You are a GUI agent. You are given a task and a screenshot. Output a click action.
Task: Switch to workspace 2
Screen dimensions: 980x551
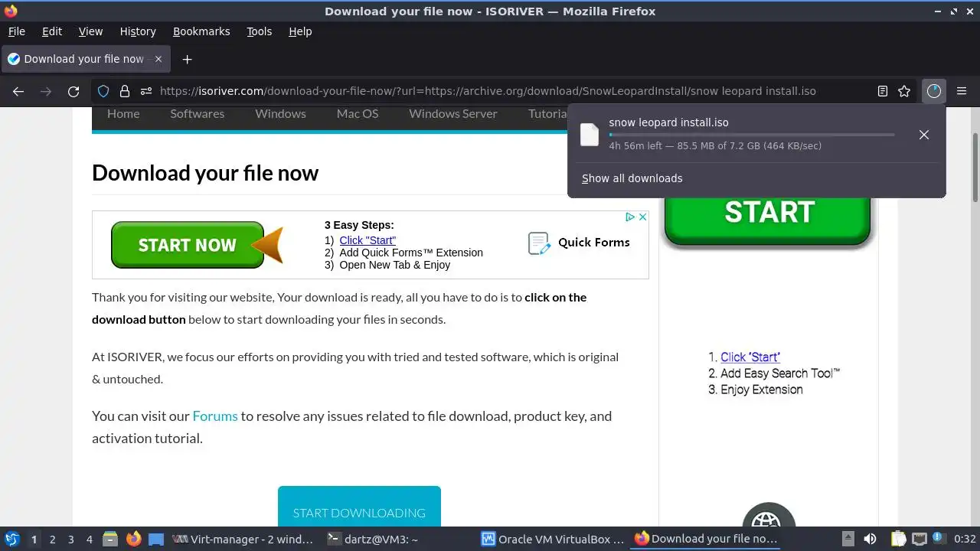(x=52, y=540)
